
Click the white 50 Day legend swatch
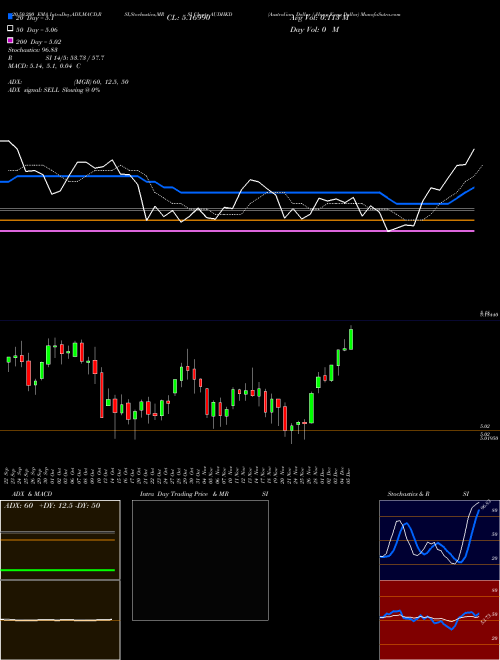click(x=10, y=29)
